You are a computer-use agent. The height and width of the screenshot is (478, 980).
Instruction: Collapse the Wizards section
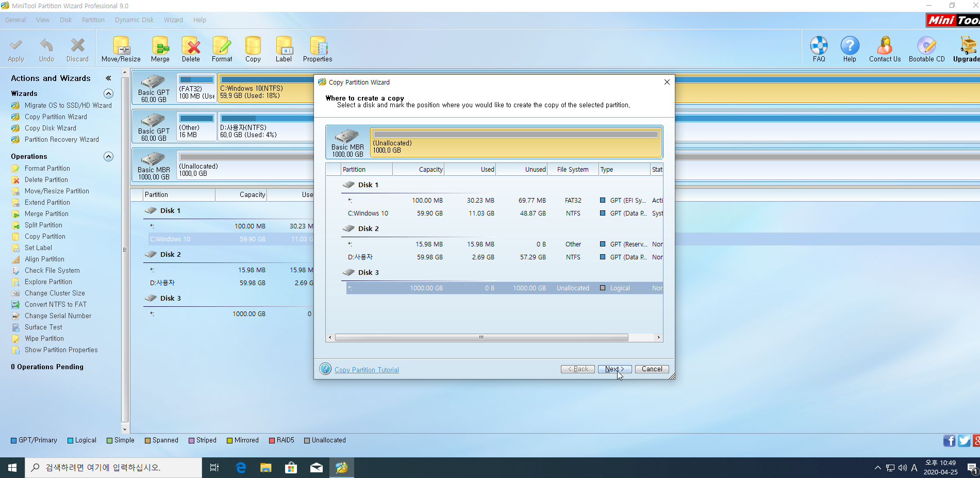108,93
